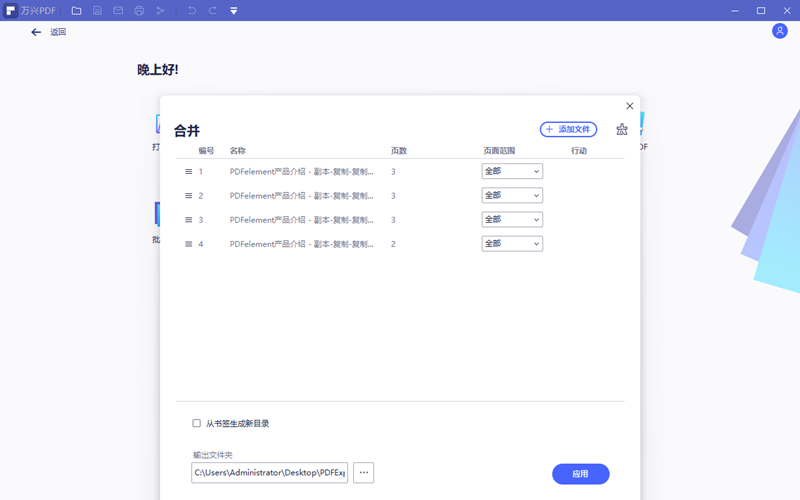Expand page range dropdown for file 2
Image resolution: width=800 pixels, height=500 pixels.
coord(512,195)
